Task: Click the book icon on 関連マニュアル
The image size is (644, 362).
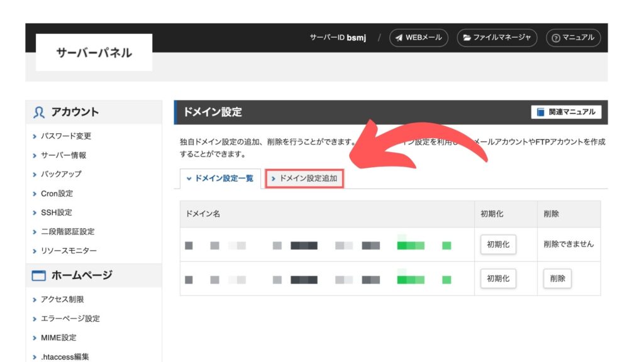Action: [541, 112]
